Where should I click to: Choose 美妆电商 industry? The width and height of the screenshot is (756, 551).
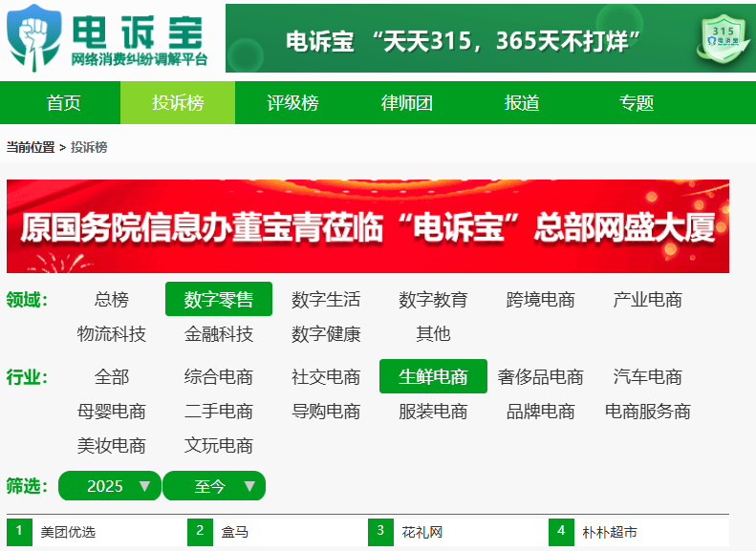coord(112,446)
